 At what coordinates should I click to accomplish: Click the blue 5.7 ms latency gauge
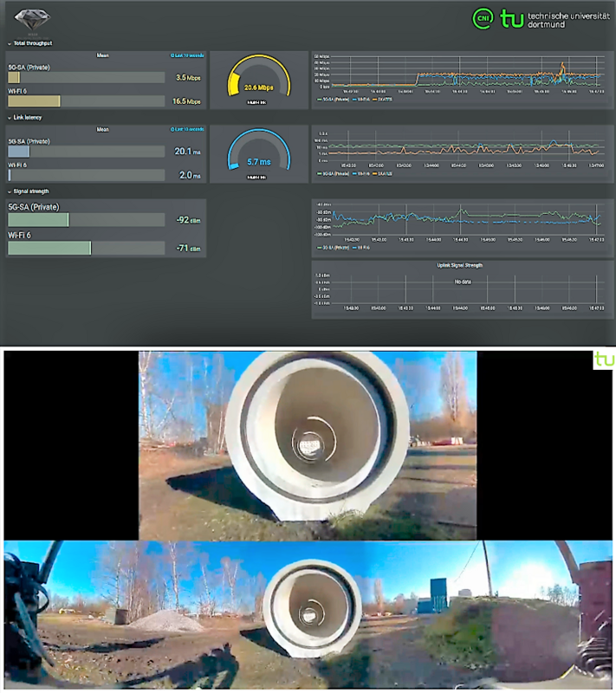[258, 156]
